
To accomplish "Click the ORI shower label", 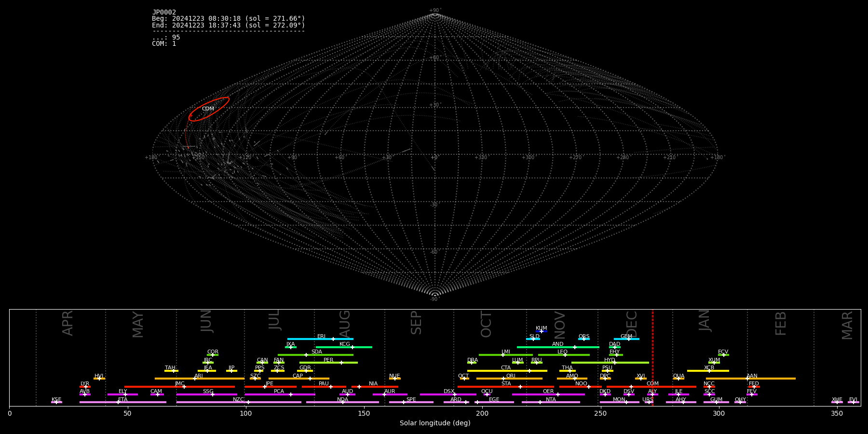I will click(511, 376).
